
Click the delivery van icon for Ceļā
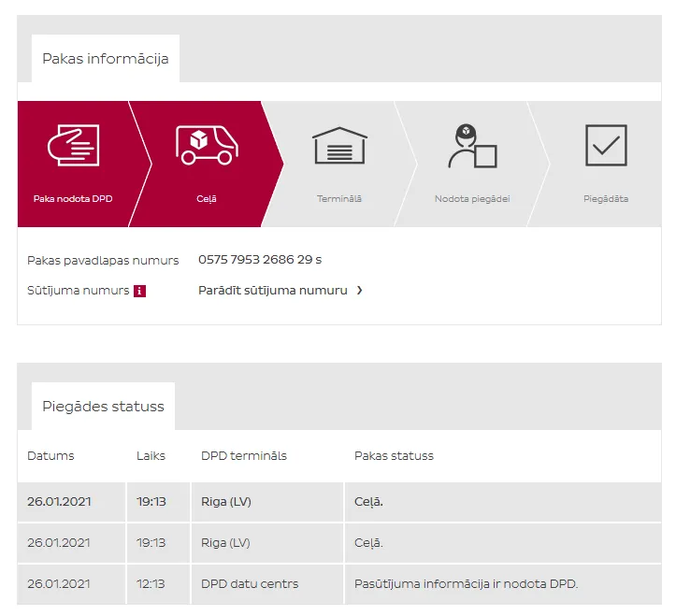(x=207, y=145)
